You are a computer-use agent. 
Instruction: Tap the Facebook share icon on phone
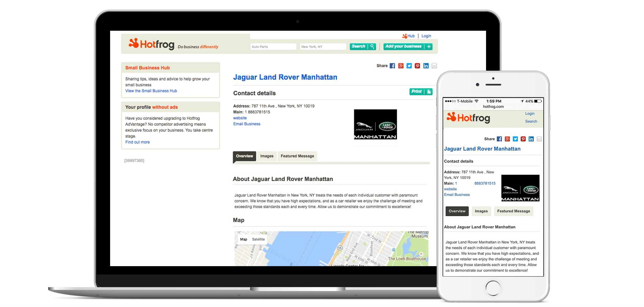coord(499,139)
